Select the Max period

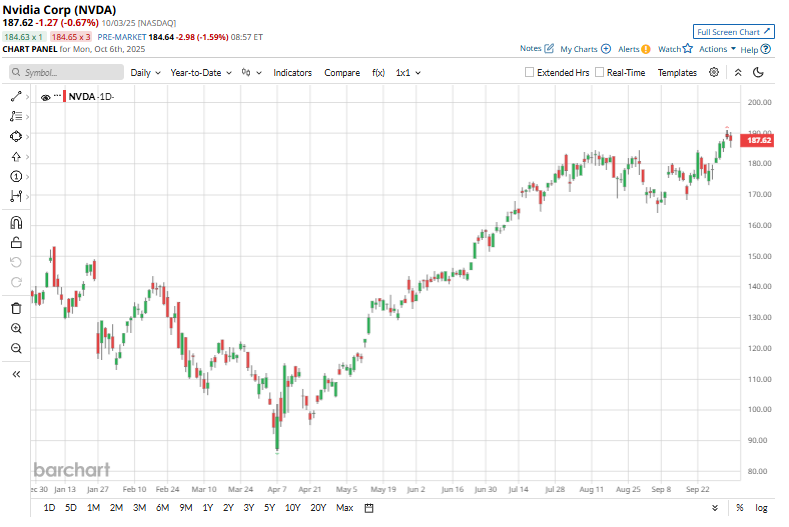(345, 508)
